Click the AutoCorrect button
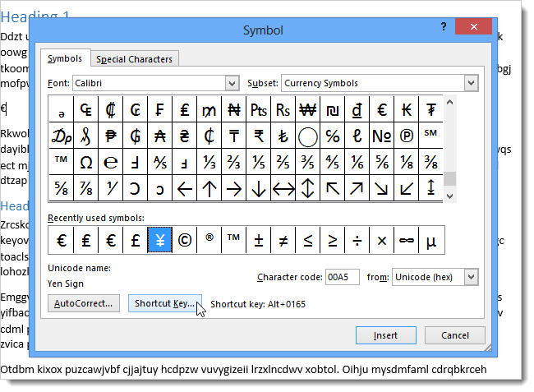 (x=84, y=303)
